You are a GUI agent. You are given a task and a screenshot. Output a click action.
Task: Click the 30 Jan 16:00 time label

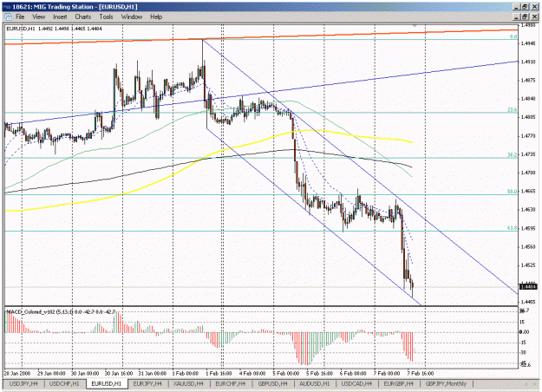119,373
